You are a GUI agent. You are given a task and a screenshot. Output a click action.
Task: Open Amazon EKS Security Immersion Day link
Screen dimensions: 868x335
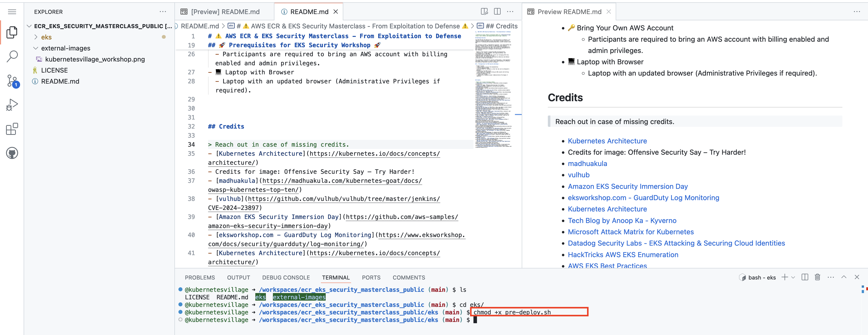tap(628, 186)
